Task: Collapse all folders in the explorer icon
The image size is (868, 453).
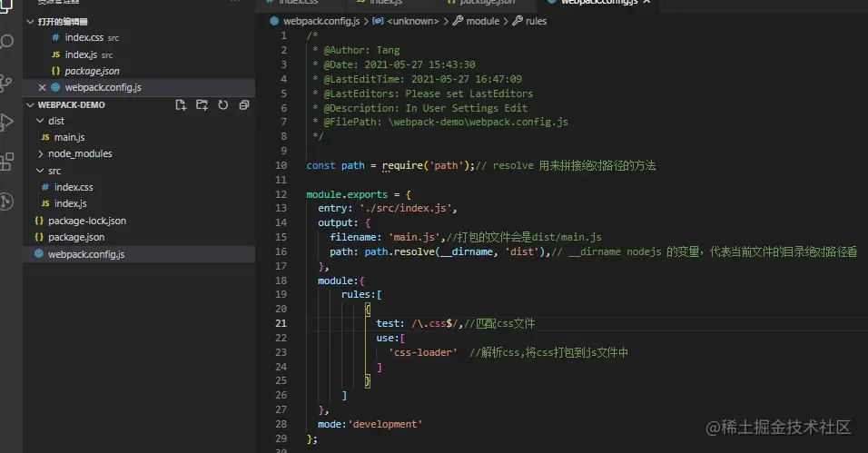Action: pyautogui.click(x=243, y=105)
